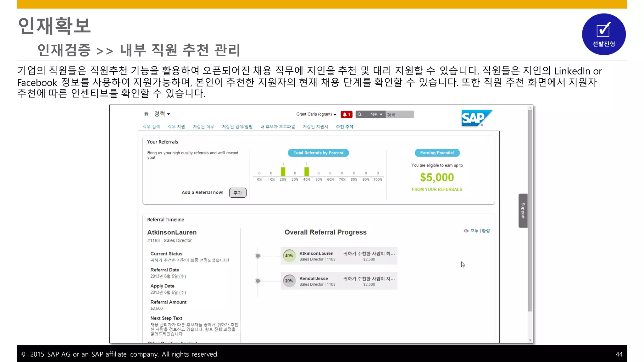Open the 직무 지원 tab

click(176, 126)
